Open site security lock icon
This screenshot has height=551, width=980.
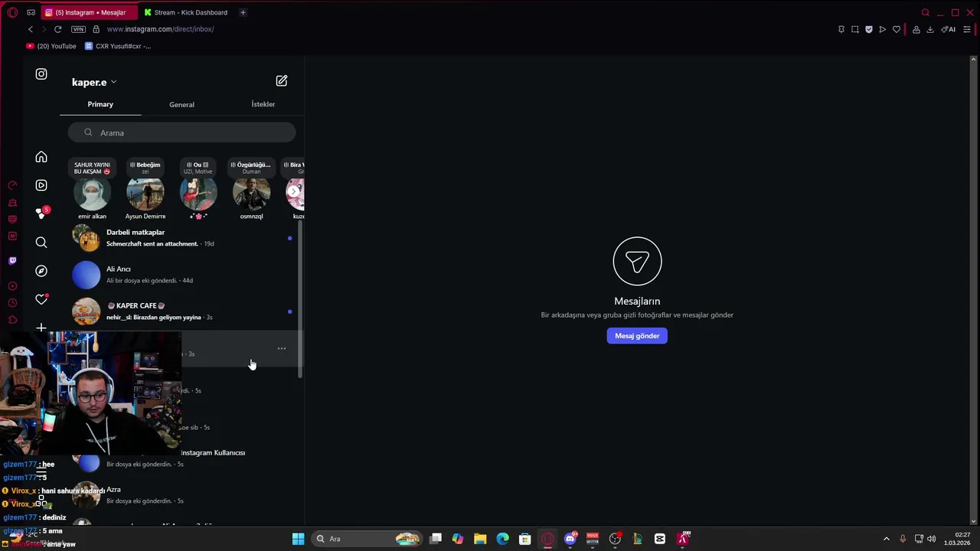coord(96,29)
